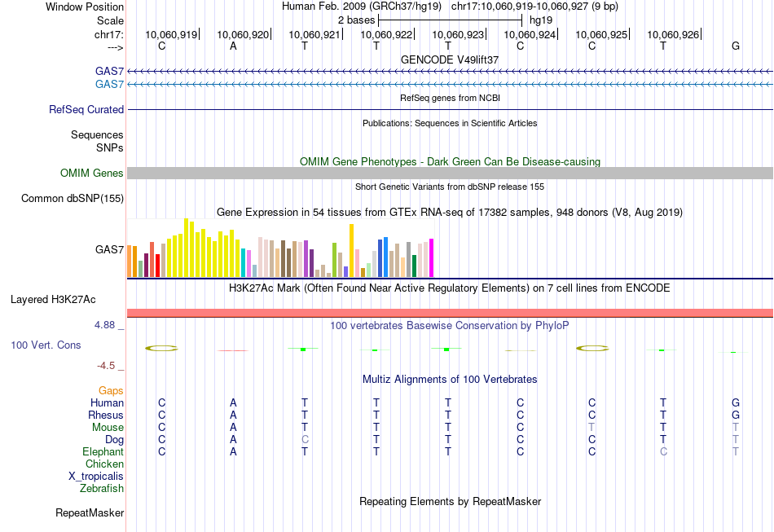Click the X_tropicalis species label
The width and height of the screenshot is (774, 532).
click(96, 477)
